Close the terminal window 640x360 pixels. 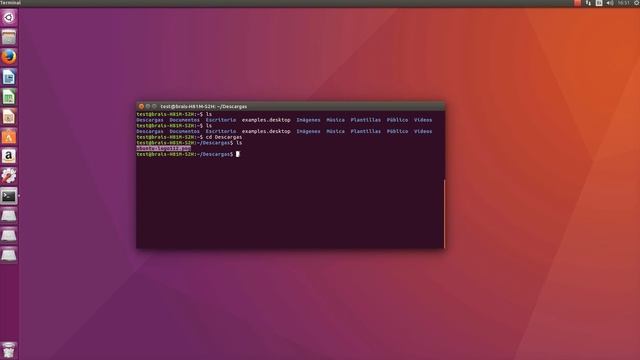click(x=141, y=107)
